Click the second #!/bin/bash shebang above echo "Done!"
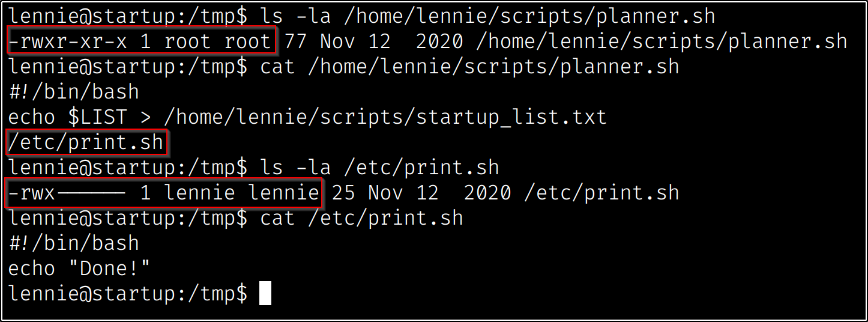868x322 pixels. click(x=73, y=243)
